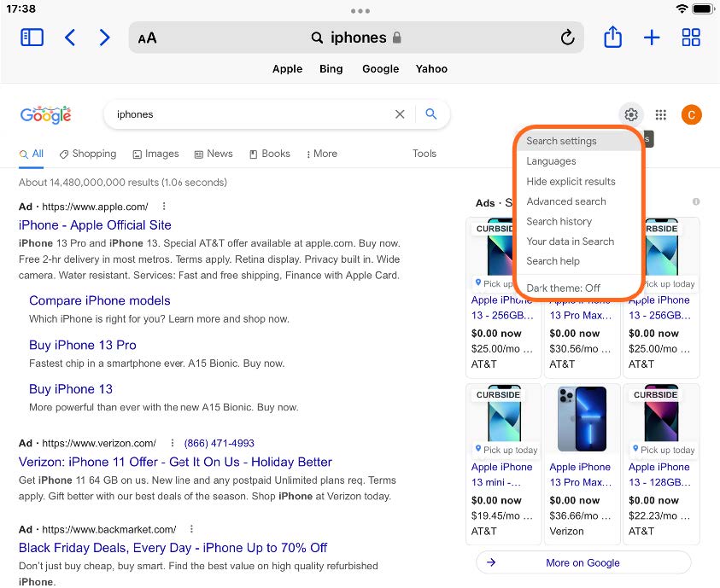
Task: Reload the page with the refresh icon
Action: point(568,38)
